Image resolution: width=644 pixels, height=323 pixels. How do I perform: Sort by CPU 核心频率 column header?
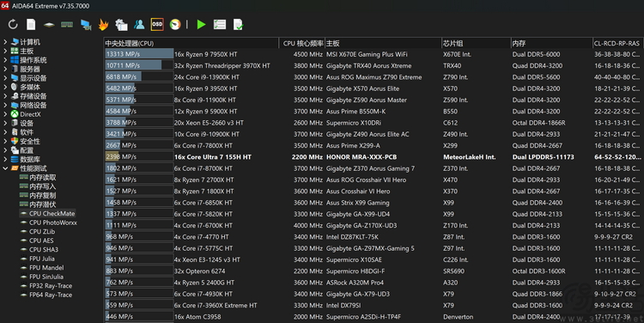(x=302, y=43)
